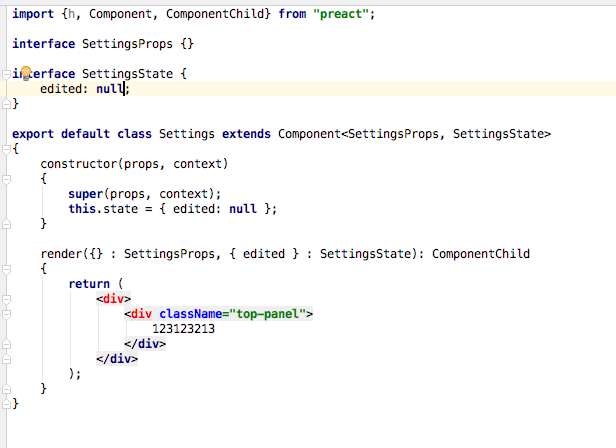Fold the Settings class at its opening brace
616x448 pixels.
click(5, 149)
